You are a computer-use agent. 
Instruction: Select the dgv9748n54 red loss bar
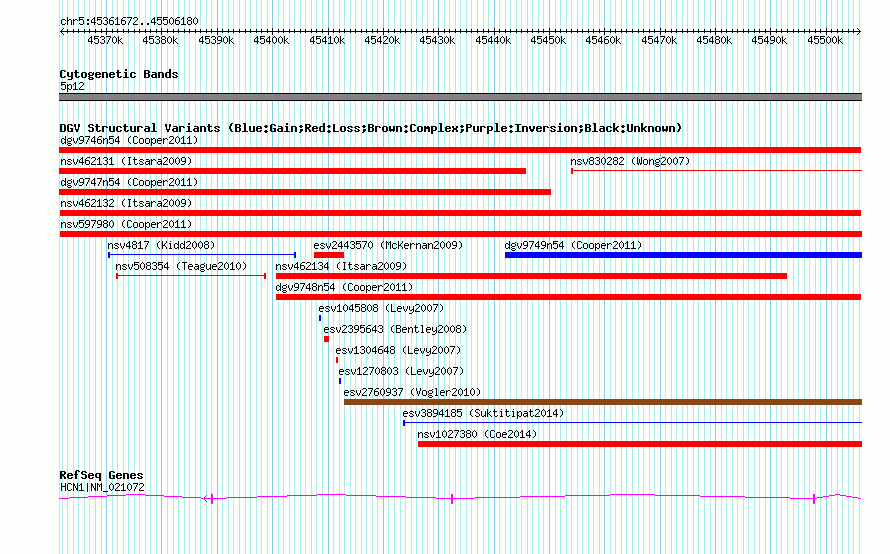(569, 297)
